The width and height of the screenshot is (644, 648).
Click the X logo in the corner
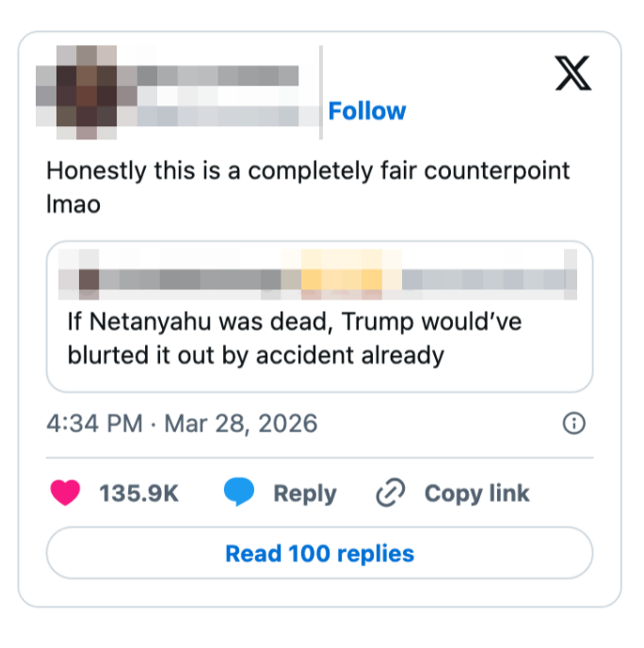coord(572,73)
